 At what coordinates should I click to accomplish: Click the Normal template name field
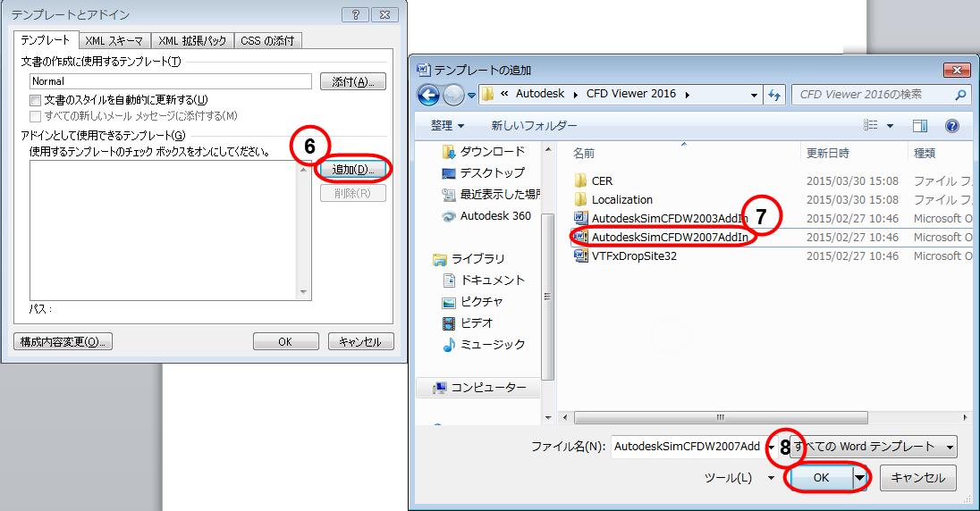[171, 81]
